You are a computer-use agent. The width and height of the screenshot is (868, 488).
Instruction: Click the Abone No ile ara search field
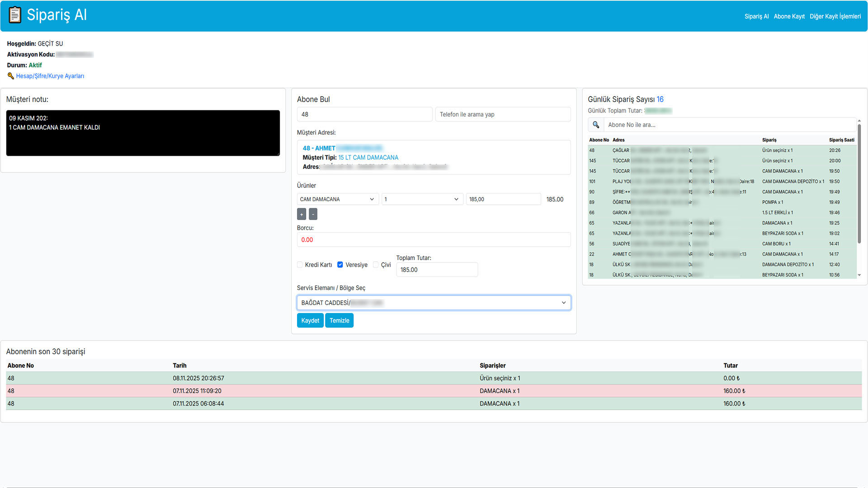tap(730, 125)
